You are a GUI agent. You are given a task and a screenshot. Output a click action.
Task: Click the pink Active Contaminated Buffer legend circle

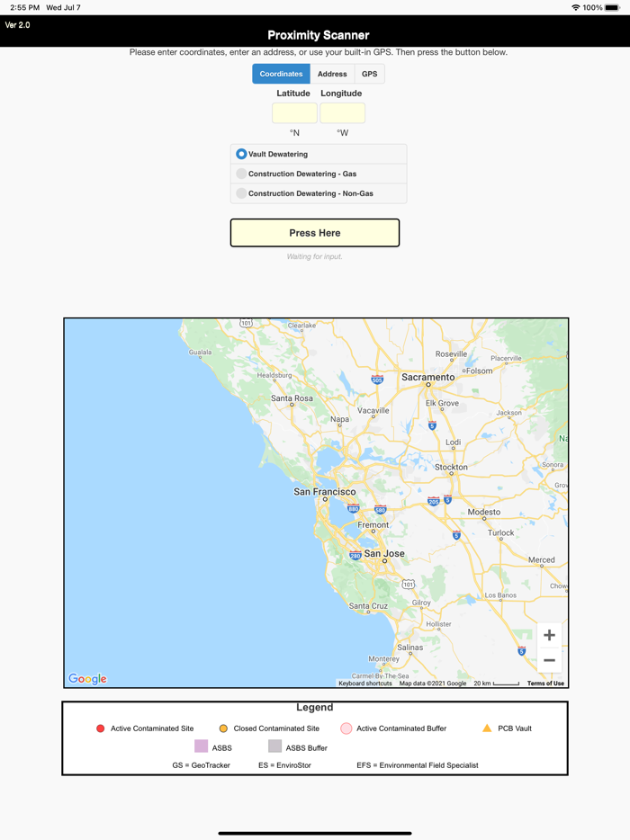[x=346, y=728]
